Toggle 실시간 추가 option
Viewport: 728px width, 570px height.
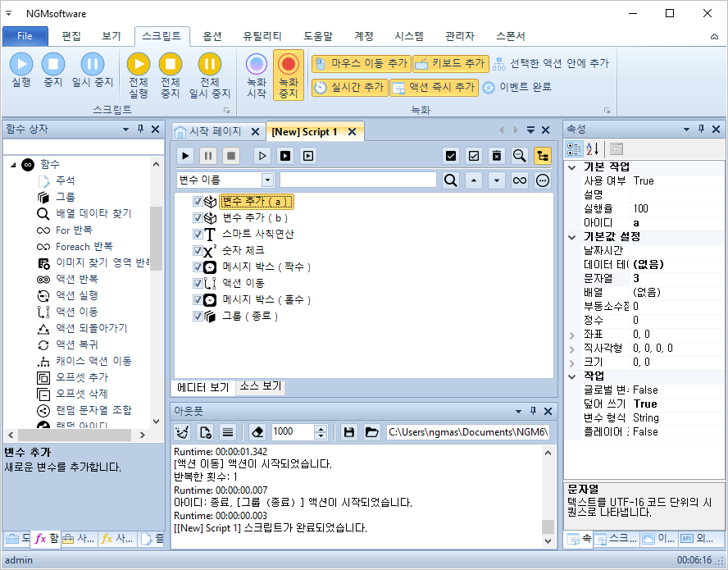(x=349, y=87)
